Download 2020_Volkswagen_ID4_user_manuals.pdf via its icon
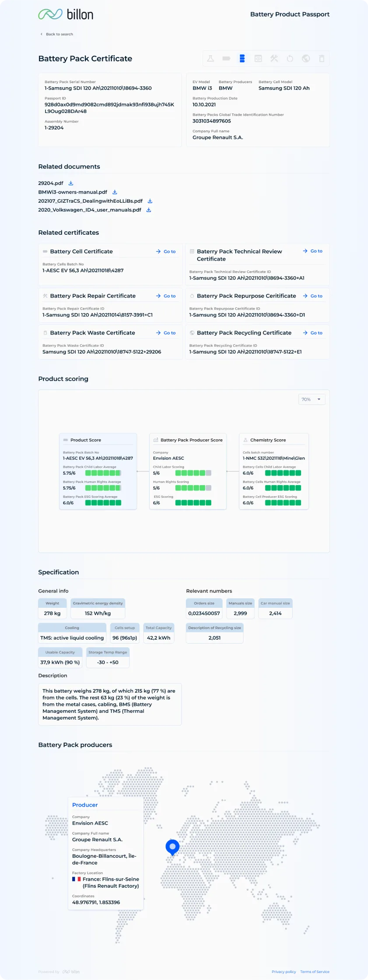This screenshot has height=980, width=368. [x=149, y=210]
